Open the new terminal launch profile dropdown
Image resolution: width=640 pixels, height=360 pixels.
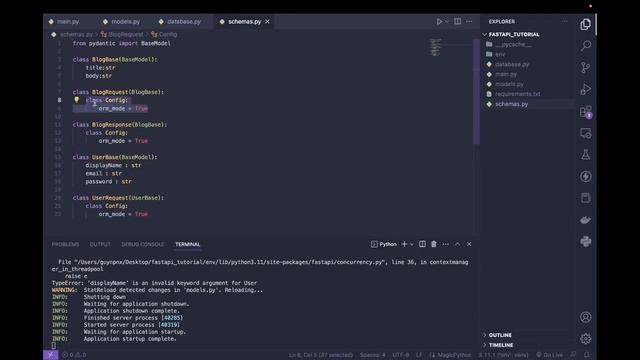[412, 244]
